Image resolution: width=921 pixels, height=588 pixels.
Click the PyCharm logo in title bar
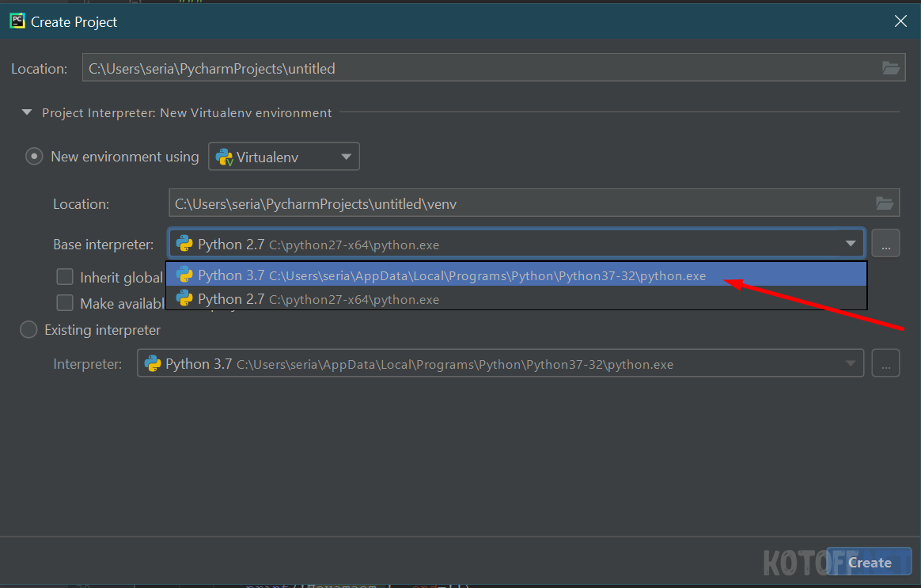click(x=17, y=21)
